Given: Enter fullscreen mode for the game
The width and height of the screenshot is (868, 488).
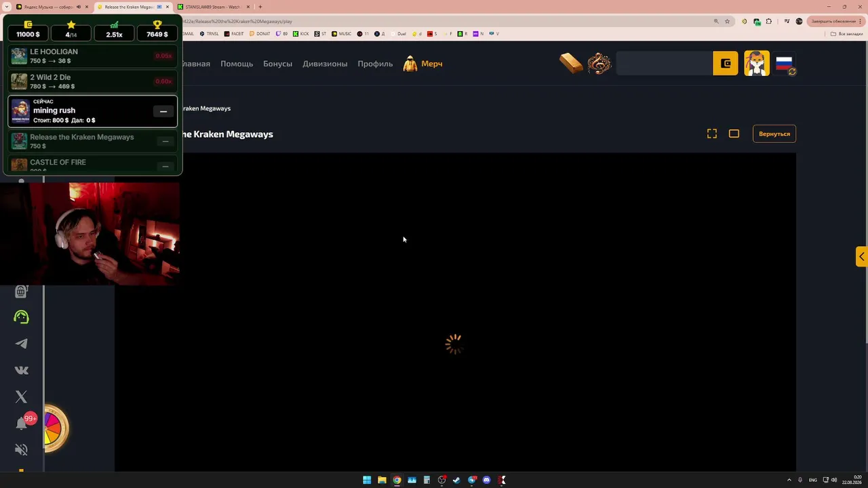Looking at the screenshot, I should [x=712, y=134].
